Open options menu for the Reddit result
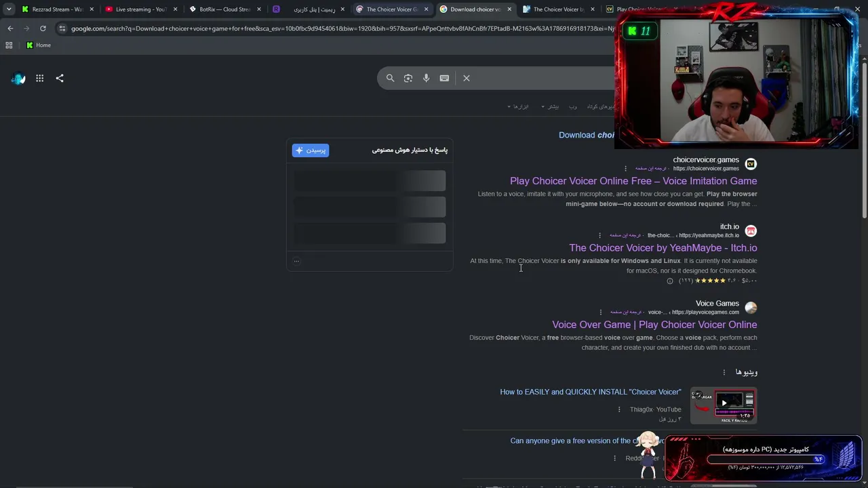The width and height of the screenshot is (868, 488). pyautogui.click(x=615, y=458)
